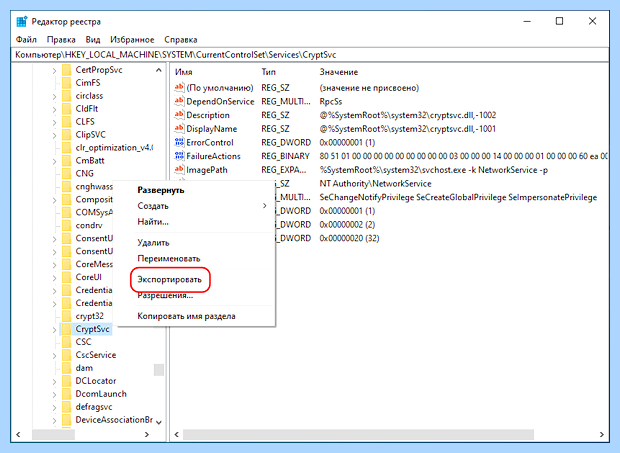Open the Избранное menu
The height and width of the screenshot is (453, 620).
[132, 40]
